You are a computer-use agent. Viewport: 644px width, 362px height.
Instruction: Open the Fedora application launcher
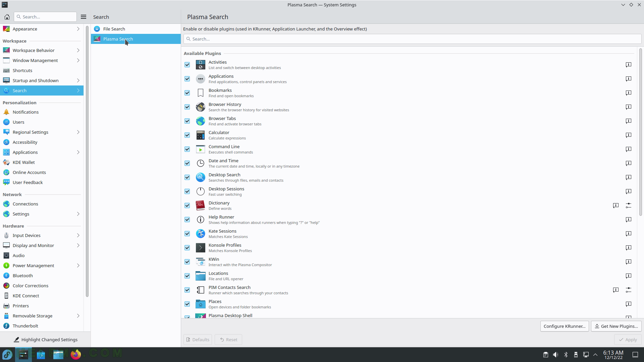click(7, 354)
